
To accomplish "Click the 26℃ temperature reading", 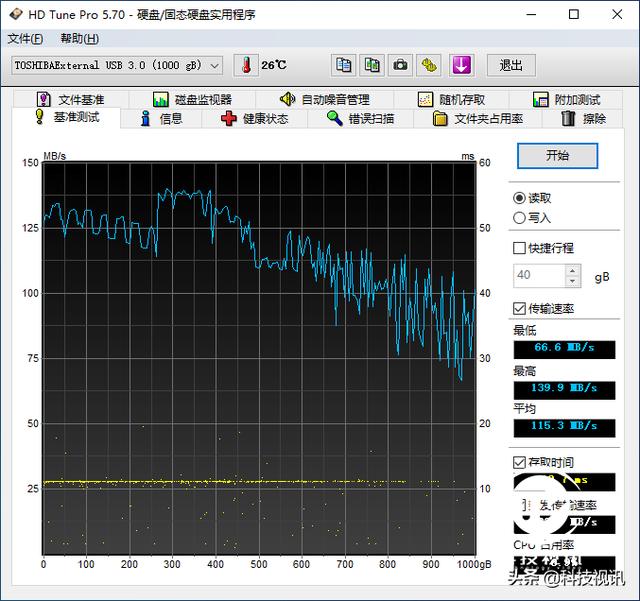I will click(274, 65).
